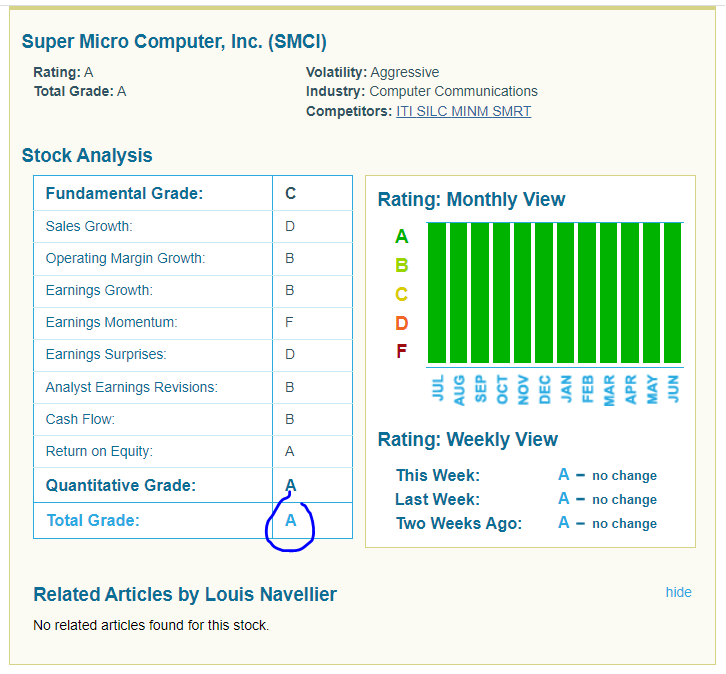Click the green bar for MAY
Viewport: 726px width, 674px height.
[651, 293]
